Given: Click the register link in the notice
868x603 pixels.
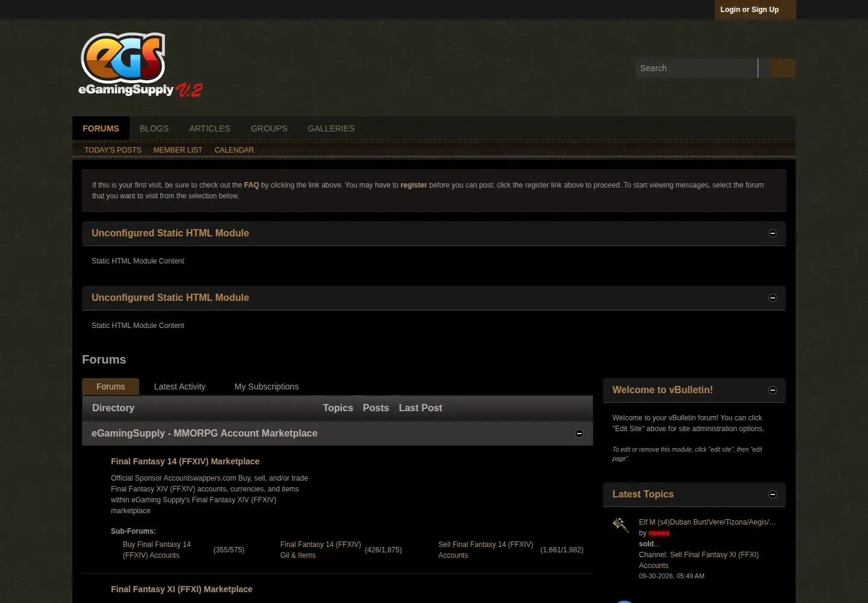Looking at the screenshot, I should point(414,185).
